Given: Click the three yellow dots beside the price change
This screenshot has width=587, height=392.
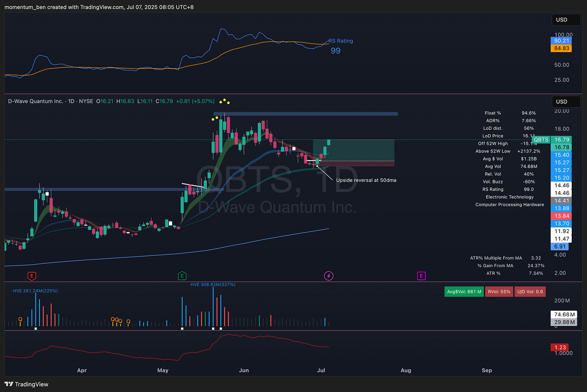Looking at the screenshot, I should click(x=225, y=101).
